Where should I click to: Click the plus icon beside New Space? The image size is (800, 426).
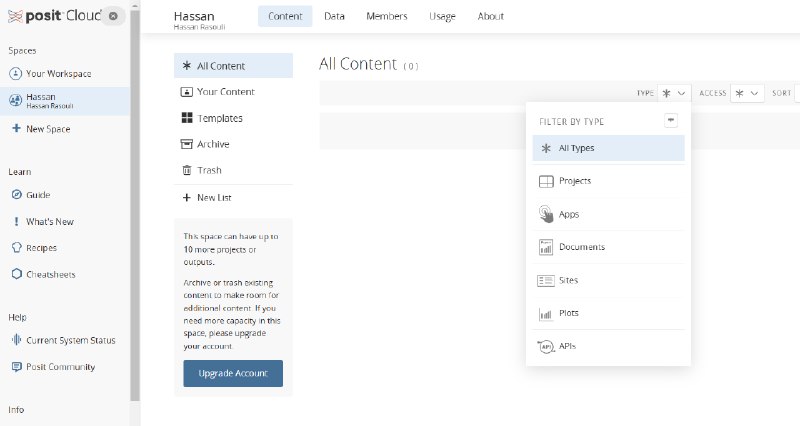tap(16, 129)
